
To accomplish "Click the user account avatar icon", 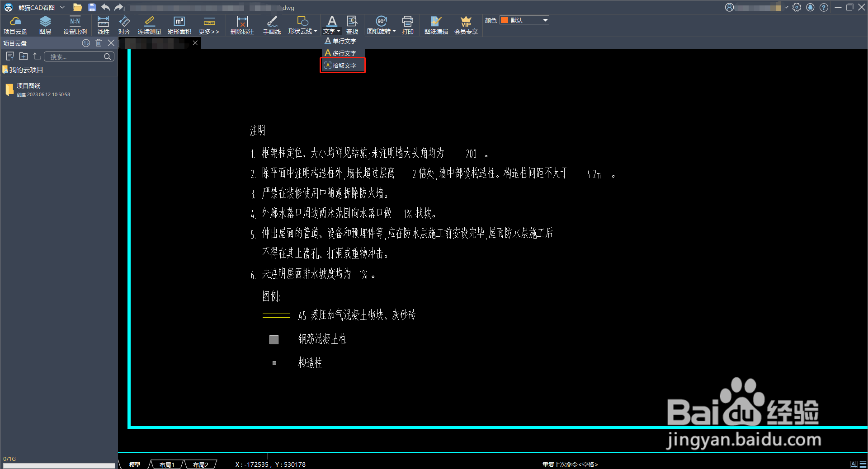I will coord(729,7).
